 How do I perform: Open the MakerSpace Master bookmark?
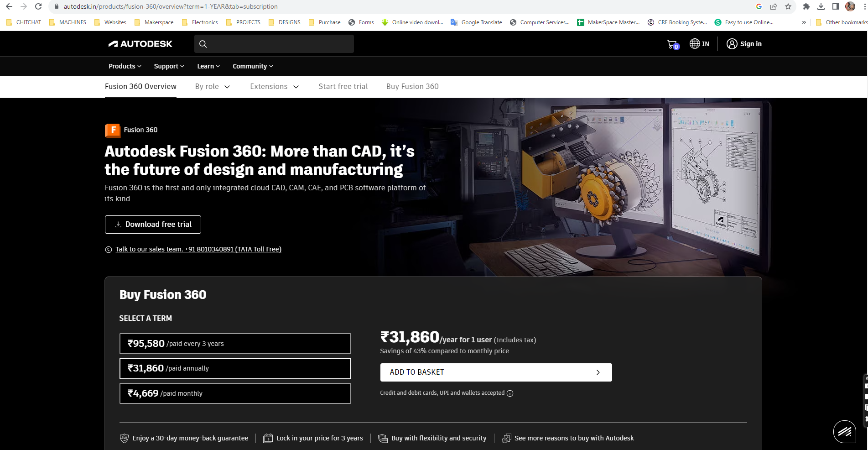tap(608, 22)
